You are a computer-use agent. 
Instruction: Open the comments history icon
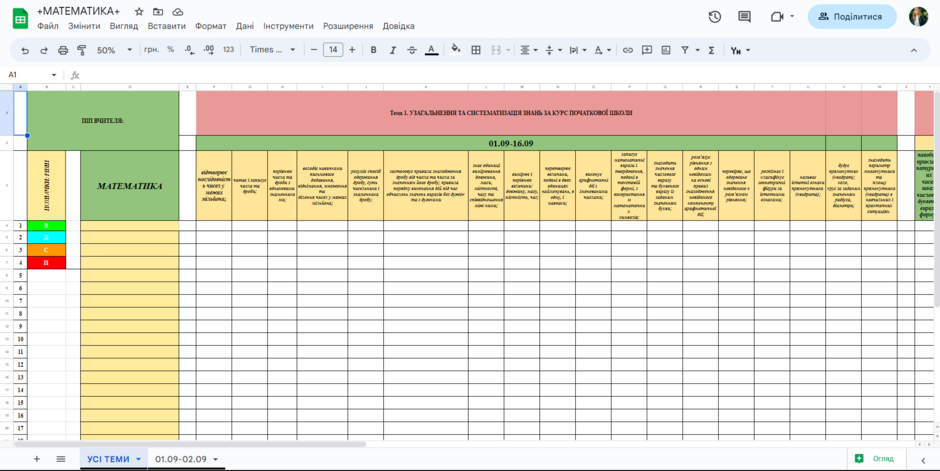745,17
